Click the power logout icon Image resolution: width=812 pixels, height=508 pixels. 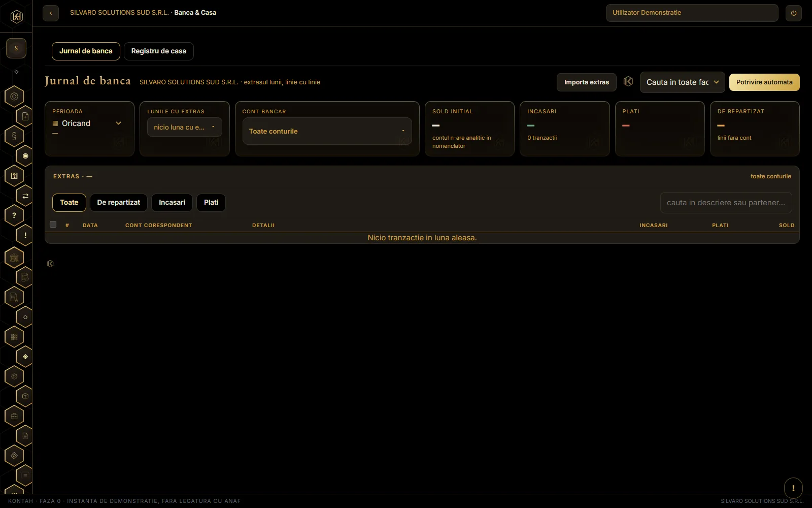point(794,13)
